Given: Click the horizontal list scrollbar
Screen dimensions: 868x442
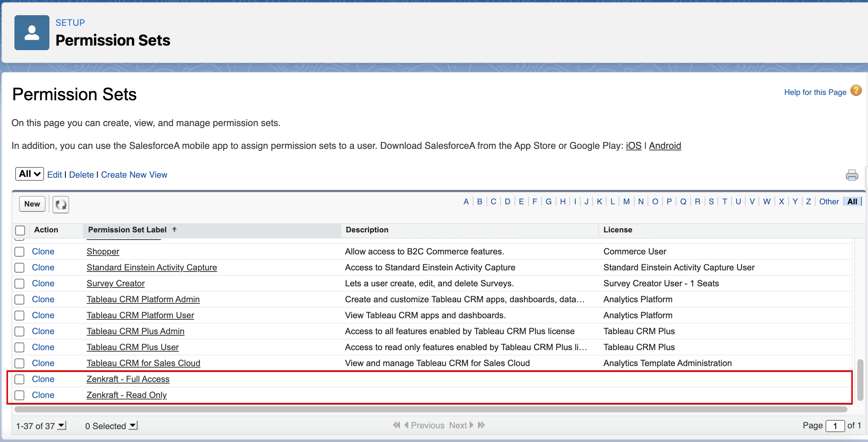Looking at the screenshot, I should click(431, 409).
